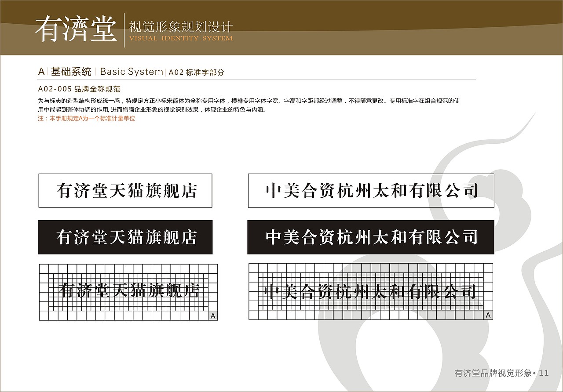This screenshot has height=392, width=563.
Task: Select the gridded 有济堂天猫旗舰店 wordmark
Action: pos(128,292)
